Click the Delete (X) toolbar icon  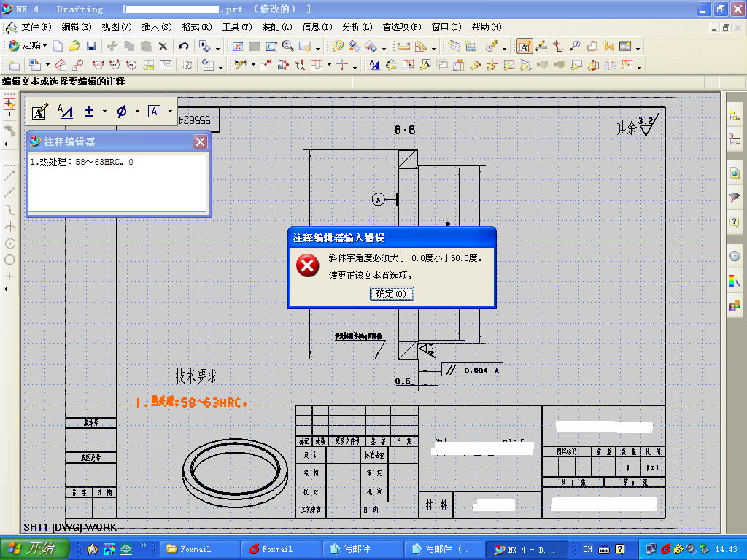163,46
